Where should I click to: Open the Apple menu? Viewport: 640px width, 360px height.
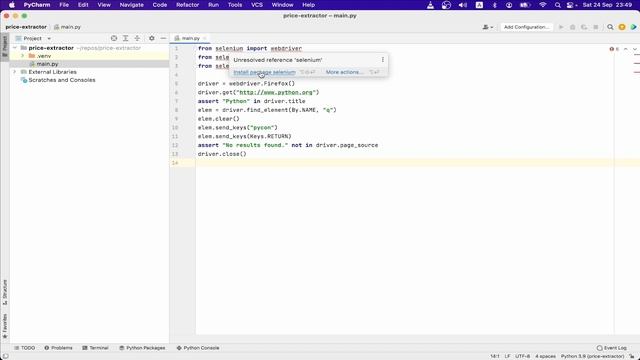coord(11,5)
